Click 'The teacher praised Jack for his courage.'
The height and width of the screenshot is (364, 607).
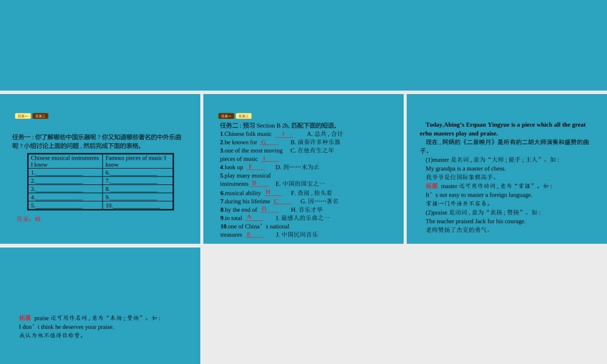pyautogui.click(x=475, y=221)
